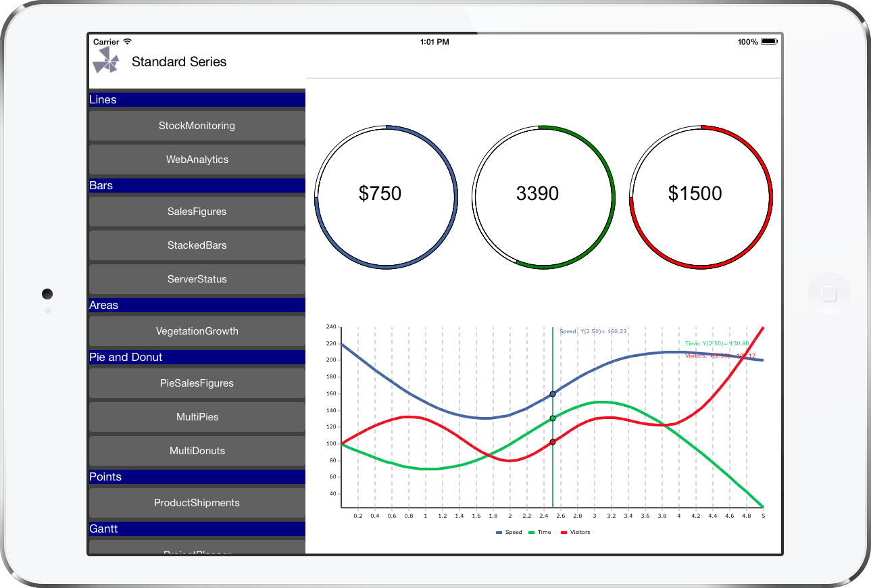Collapse the Pie and Donut section
Screen dimensions: 871x588
[x=197, y=357]
